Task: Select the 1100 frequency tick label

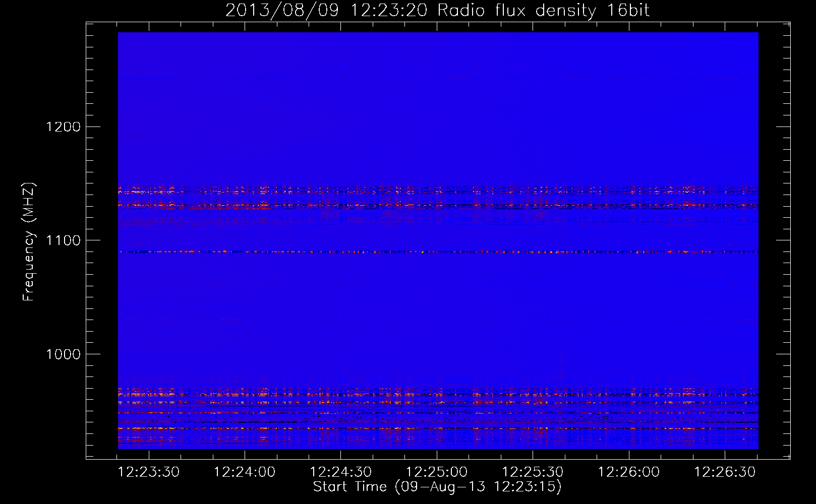Action: coord(63,240)
